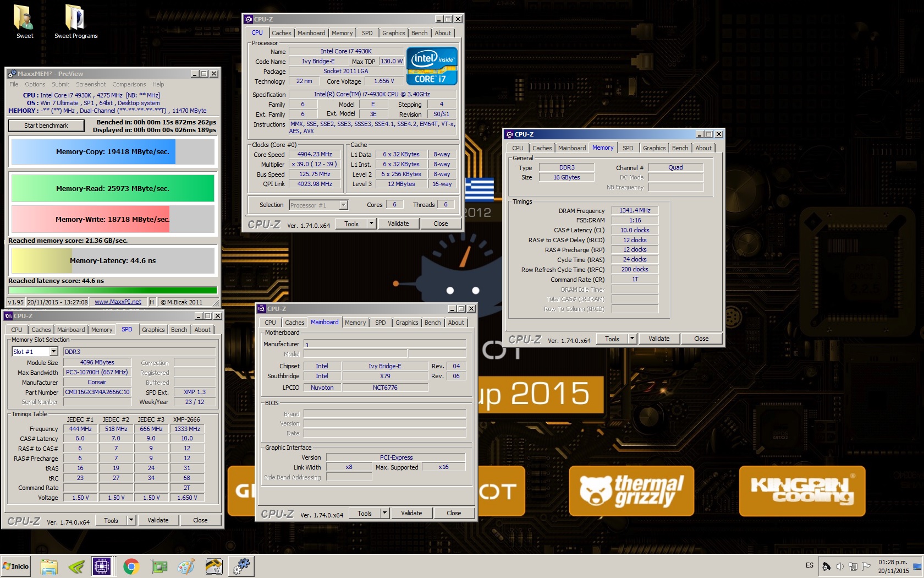
Task: Click the CPU-Z icon in Memory window title
Action: (x=509, y=134)
